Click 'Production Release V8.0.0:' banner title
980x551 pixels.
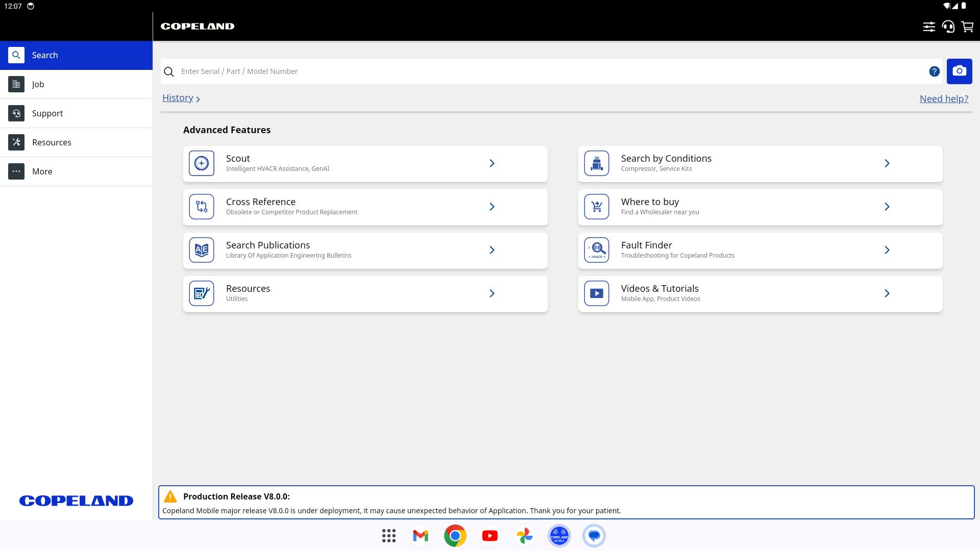pos(236,496)
